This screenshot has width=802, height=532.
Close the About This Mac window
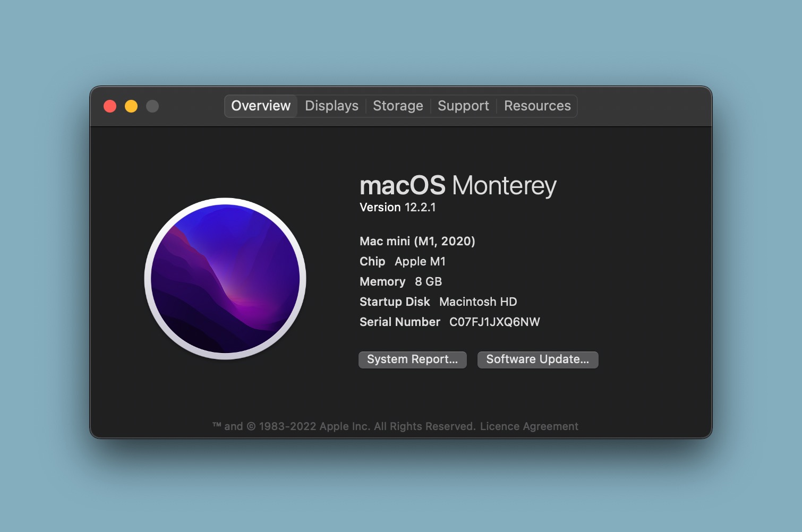[x=110, y=106]
